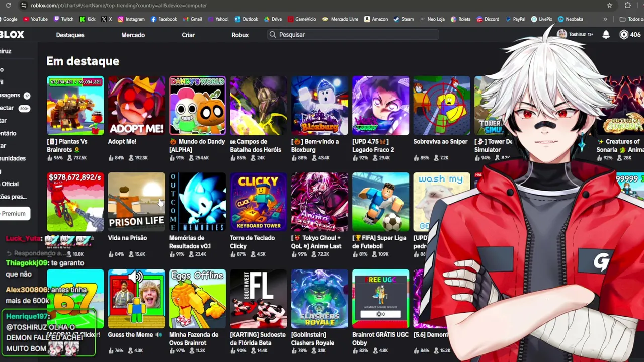The width and height of the screenshot is (644, 362).
Task: Open the Oficial sidebar link
Action: click(x=10, y=184)
